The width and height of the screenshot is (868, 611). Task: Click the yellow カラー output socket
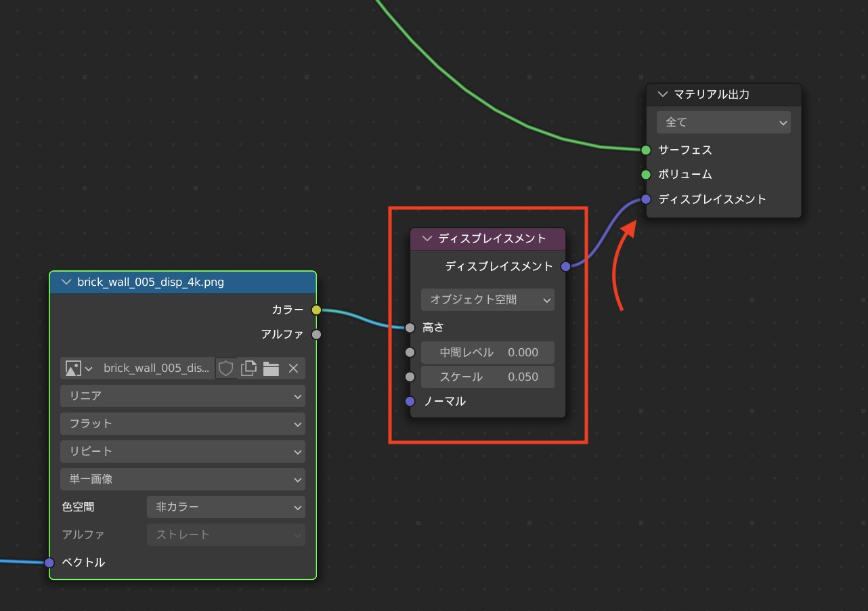(316, 310)
